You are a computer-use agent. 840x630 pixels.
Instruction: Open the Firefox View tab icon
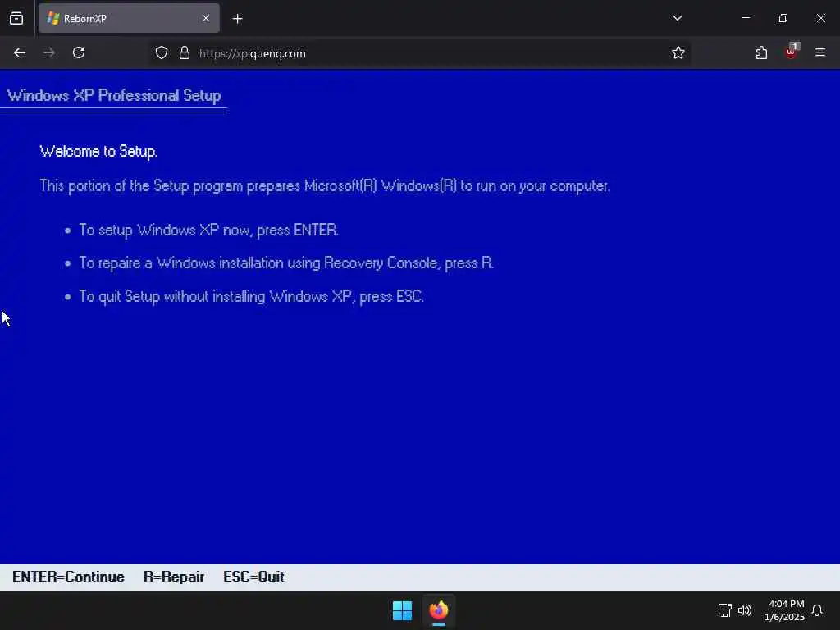tap(16, 18)
